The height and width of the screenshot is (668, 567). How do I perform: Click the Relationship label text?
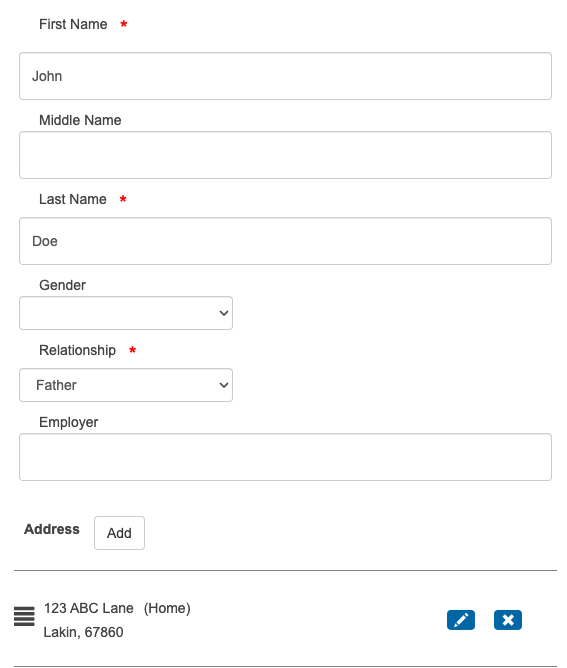pos(78,350)
